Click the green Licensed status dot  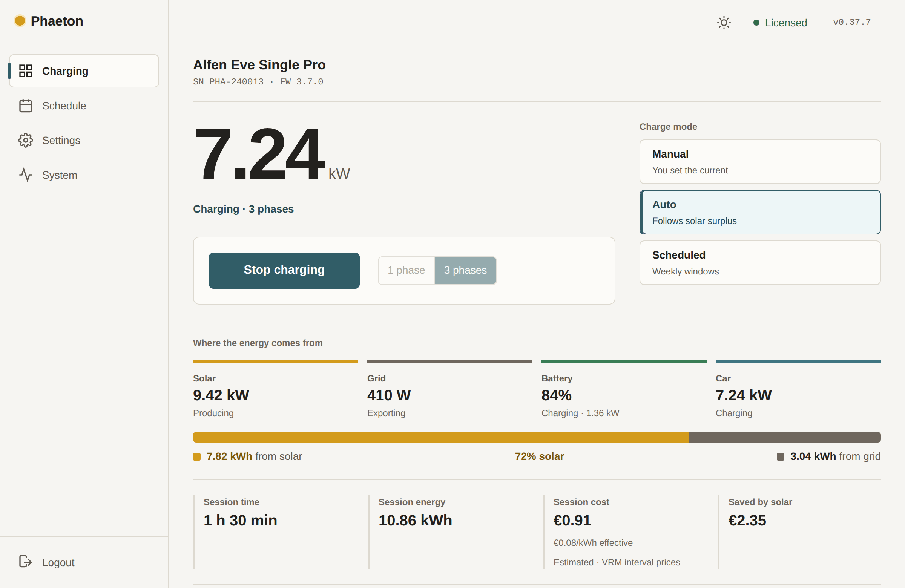pyautogui.click(x=756, y=23)
